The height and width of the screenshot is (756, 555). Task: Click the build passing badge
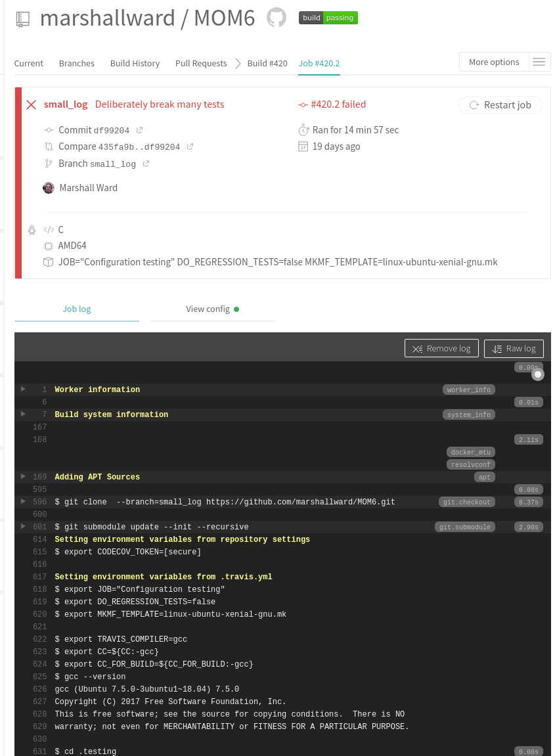click(x=328, y=18)
